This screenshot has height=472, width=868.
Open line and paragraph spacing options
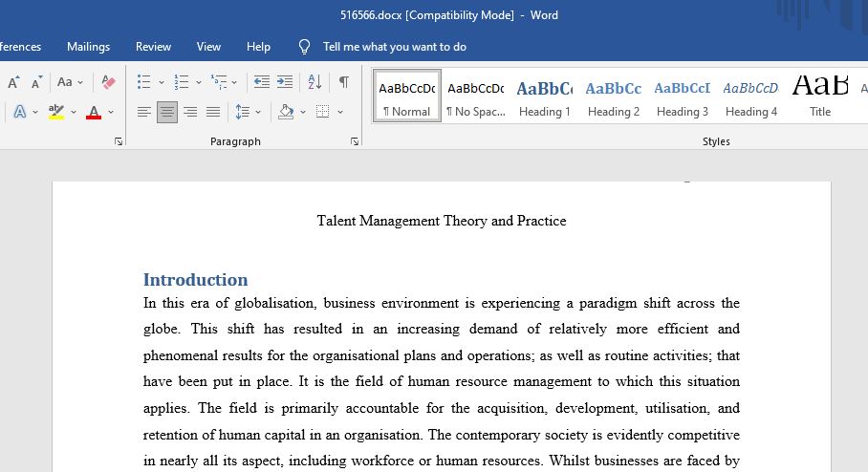[x=243, y=113]
